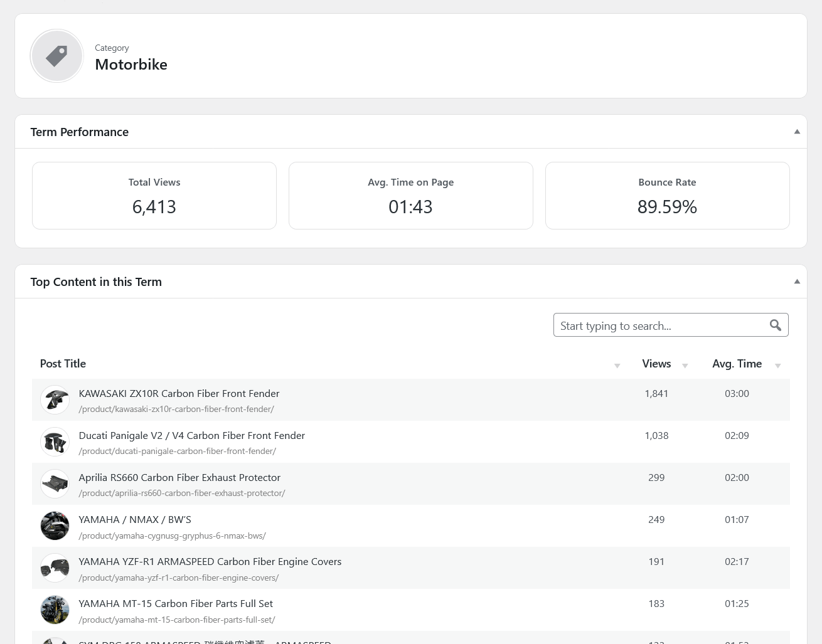The height and width of the screenshot is (644, 822).
Task: Open Ducati Panigale V2 / V4 Front Fender post
Action: tap(191, 435)
